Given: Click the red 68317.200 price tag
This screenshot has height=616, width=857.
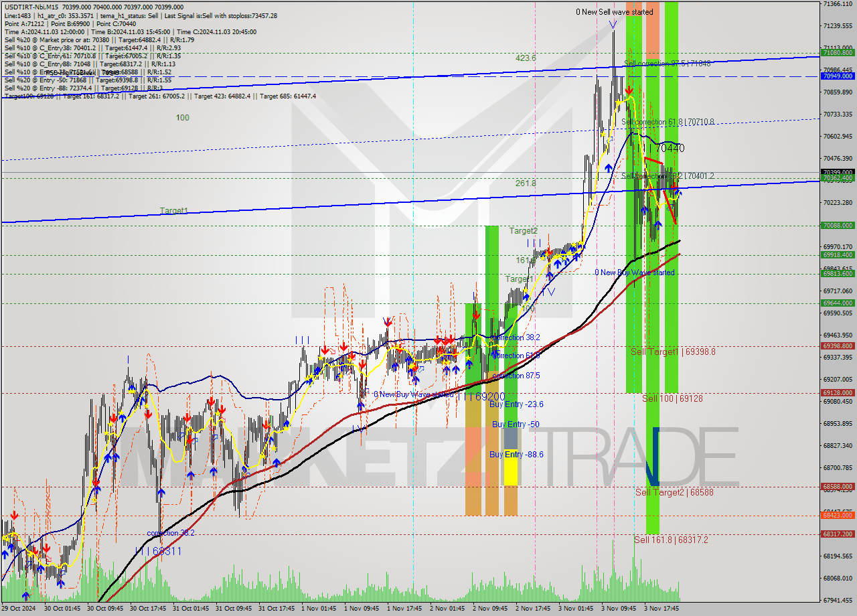Looking at the screenshot, I should tap(838, 534).
